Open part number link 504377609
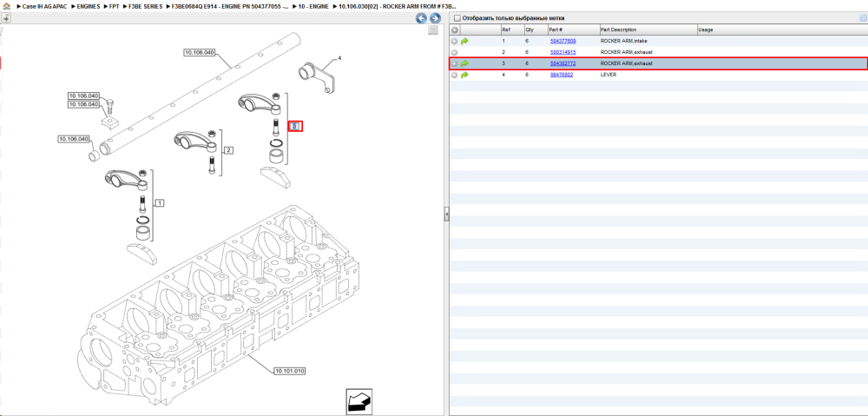Screen dimensions: 868x416 click(562, 41)
